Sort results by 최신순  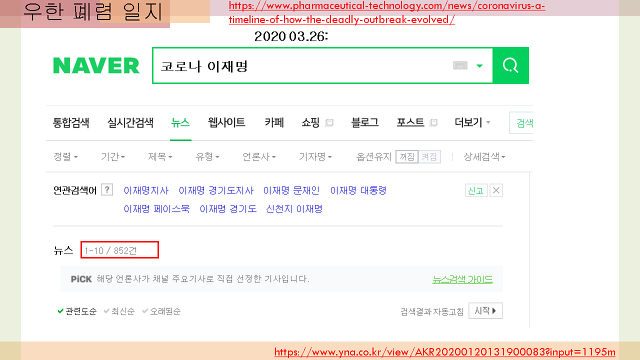(x=119, y=311)
